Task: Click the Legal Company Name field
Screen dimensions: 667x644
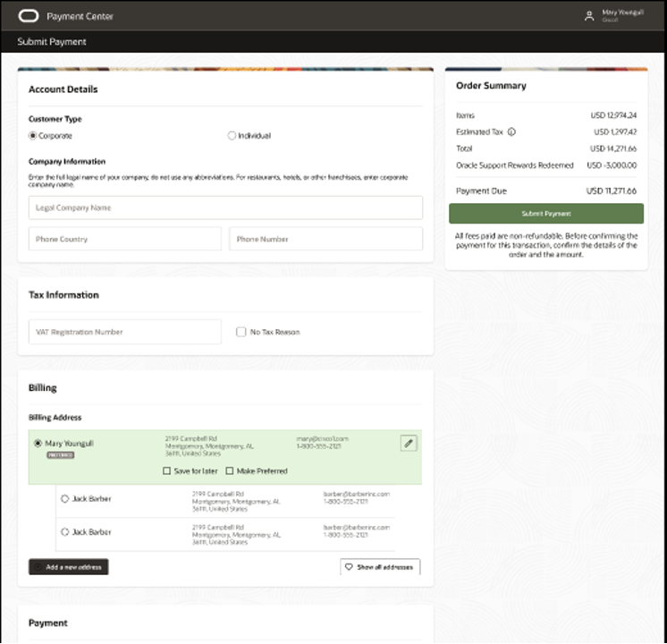Action: coord(225,208)
